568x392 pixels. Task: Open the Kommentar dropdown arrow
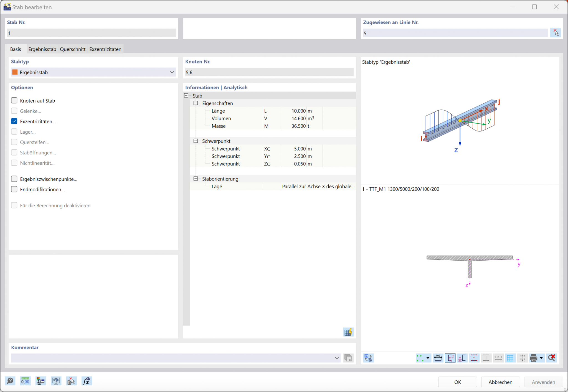coord(337,358)
